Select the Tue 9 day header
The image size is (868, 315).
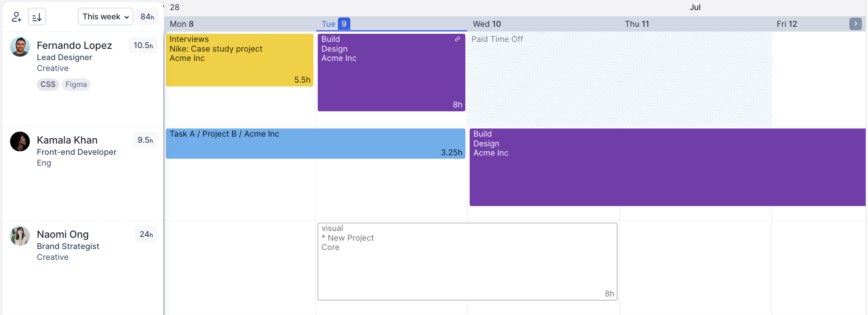(336, 24)
